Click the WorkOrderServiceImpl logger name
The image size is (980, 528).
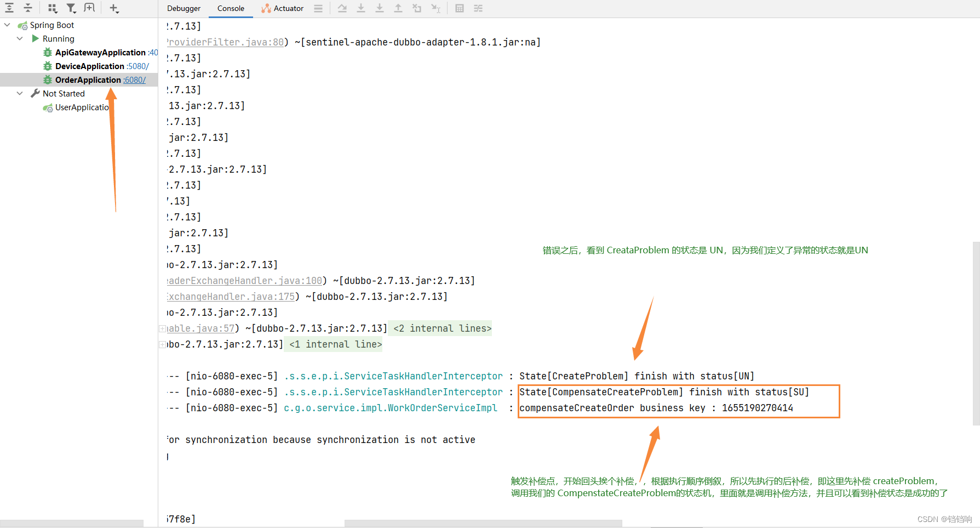point(391,408)
